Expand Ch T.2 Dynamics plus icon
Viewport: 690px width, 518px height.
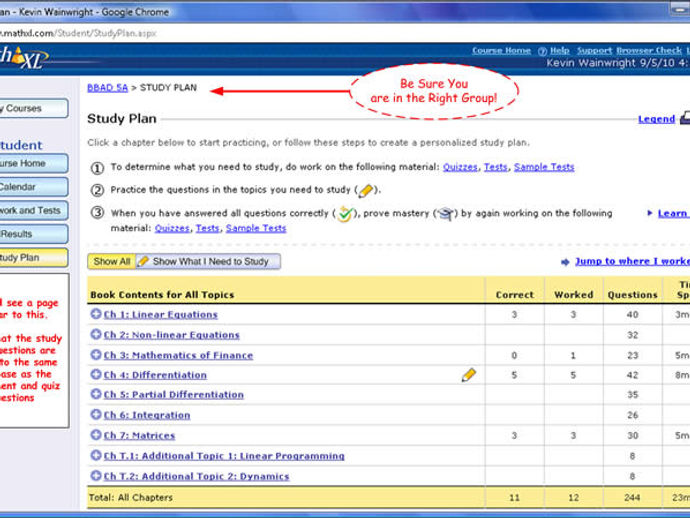coord(96,475)
